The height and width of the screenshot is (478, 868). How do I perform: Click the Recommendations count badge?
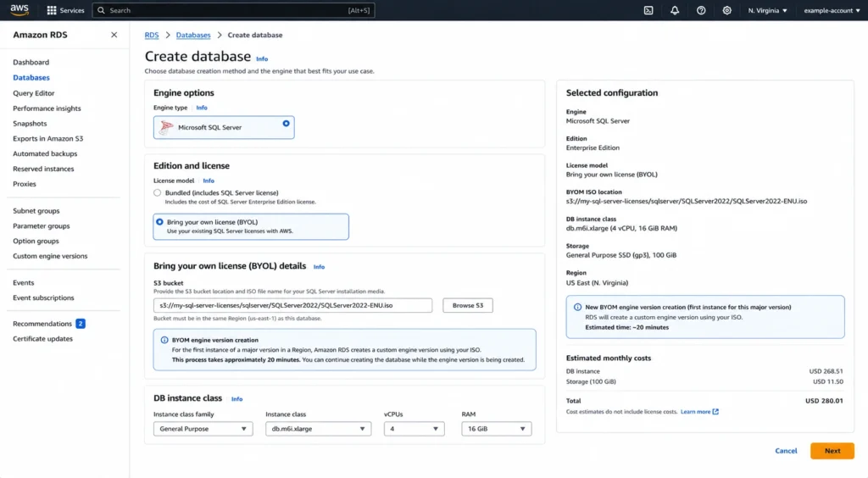[81, 324]
